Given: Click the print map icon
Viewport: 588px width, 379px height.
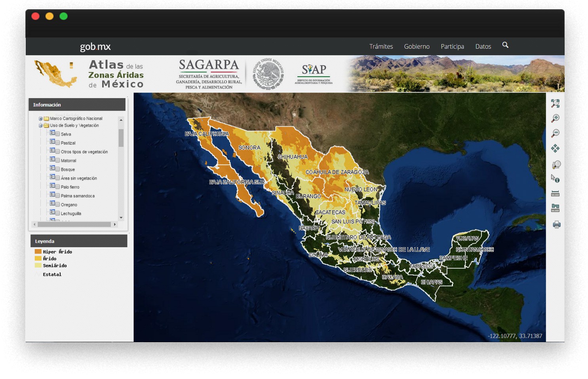Looking at the screenshot, I should [556, 225].
